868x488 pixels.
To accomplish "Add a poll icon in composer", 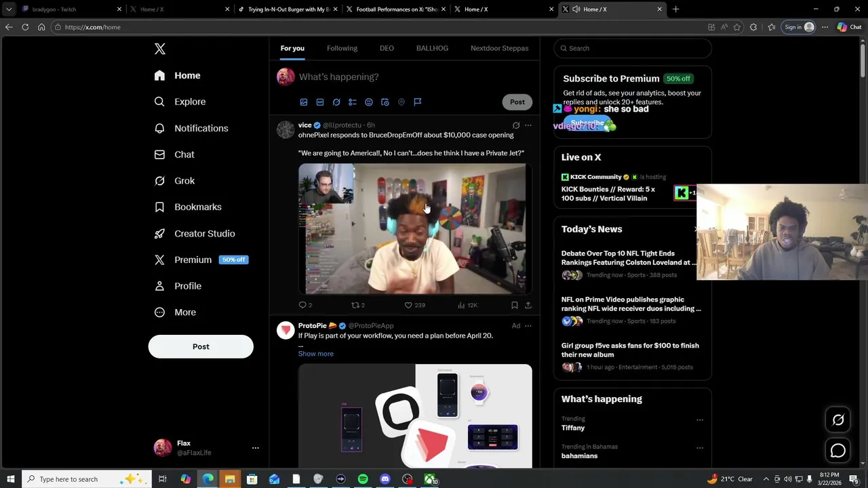I will click(x=353, y=102).
